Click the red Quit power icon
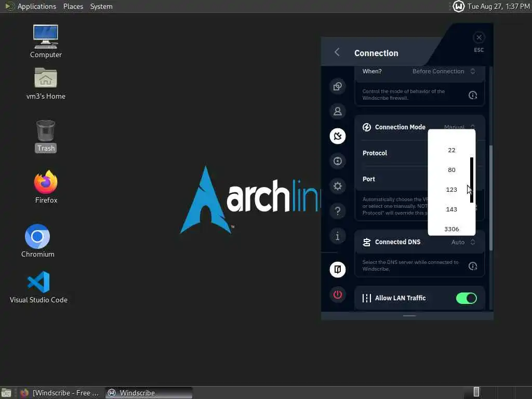The width and height of the screenshot is (532, 399). click(x=337, y=295)
